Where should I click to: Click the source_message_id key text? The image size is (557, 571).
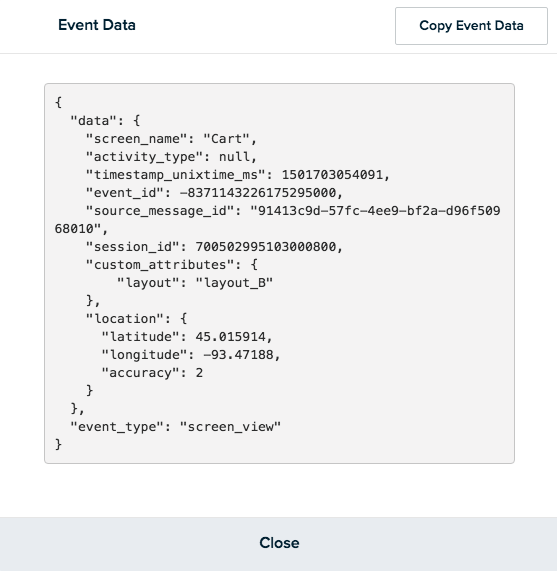tap(160, 211)
